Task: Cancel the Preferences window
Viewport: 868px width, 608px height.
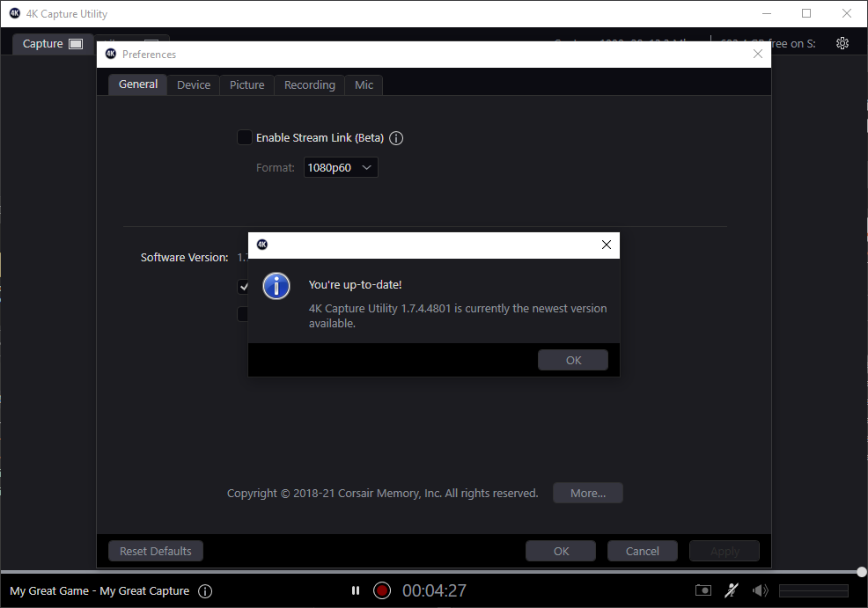Action: click(x=642, y=551)
